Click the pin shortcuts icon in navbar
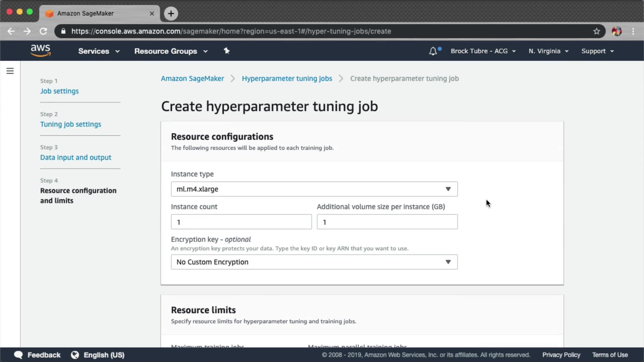The width and height of the screenshot is (644, 362). [227, 51]
